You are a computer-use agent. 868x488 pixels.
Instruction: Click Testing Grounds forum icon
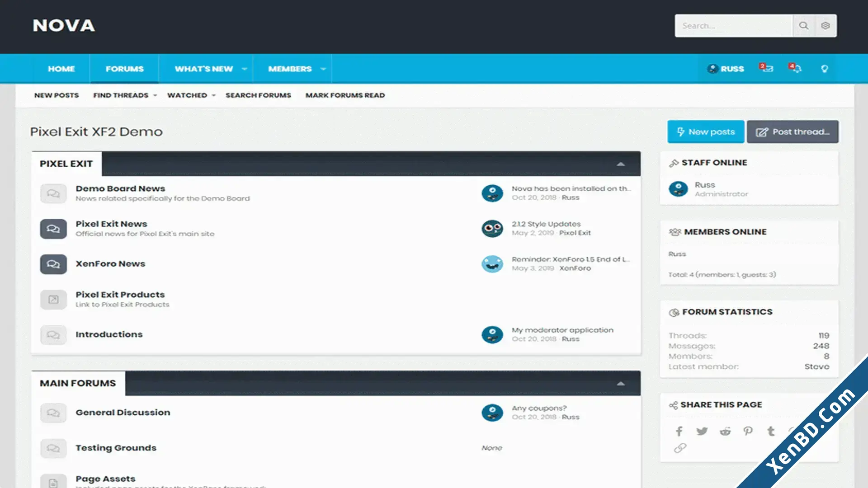tap(53, 448)
